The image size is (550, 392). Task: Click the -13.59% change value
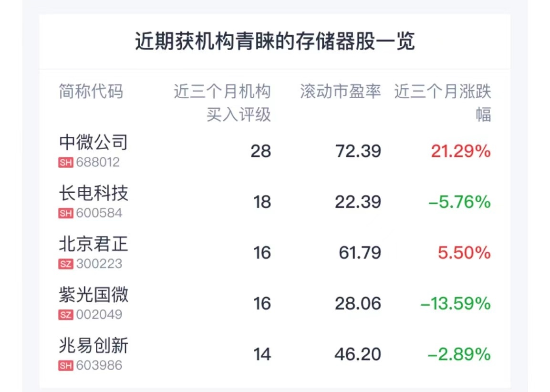[456, 304]
